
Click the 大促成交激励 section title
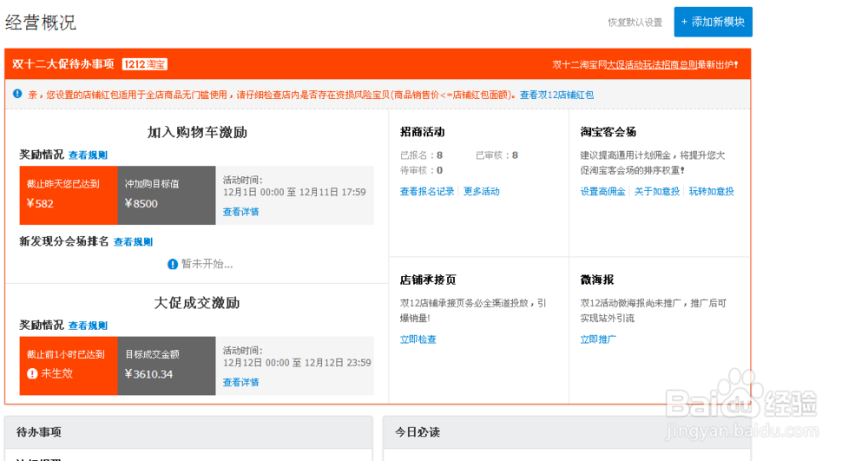click(197, 303)
